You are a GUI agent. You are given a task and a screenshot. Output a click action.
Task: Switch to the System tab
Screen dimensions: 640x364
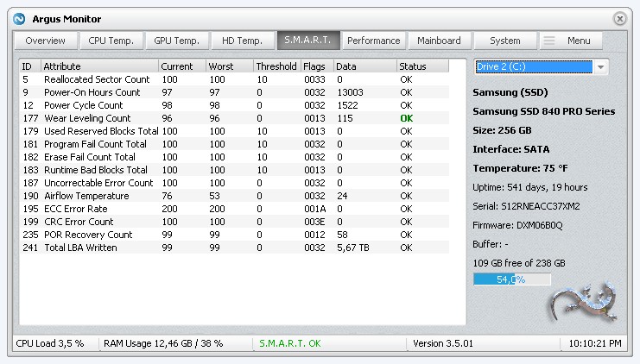[504, 41]
